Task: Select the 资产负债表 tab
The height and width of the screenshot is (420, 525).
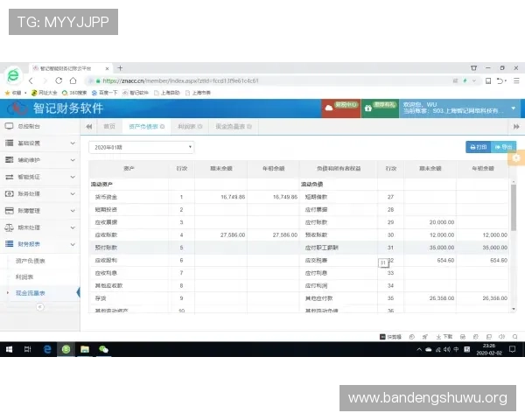Action: click(x=146, y=127)
